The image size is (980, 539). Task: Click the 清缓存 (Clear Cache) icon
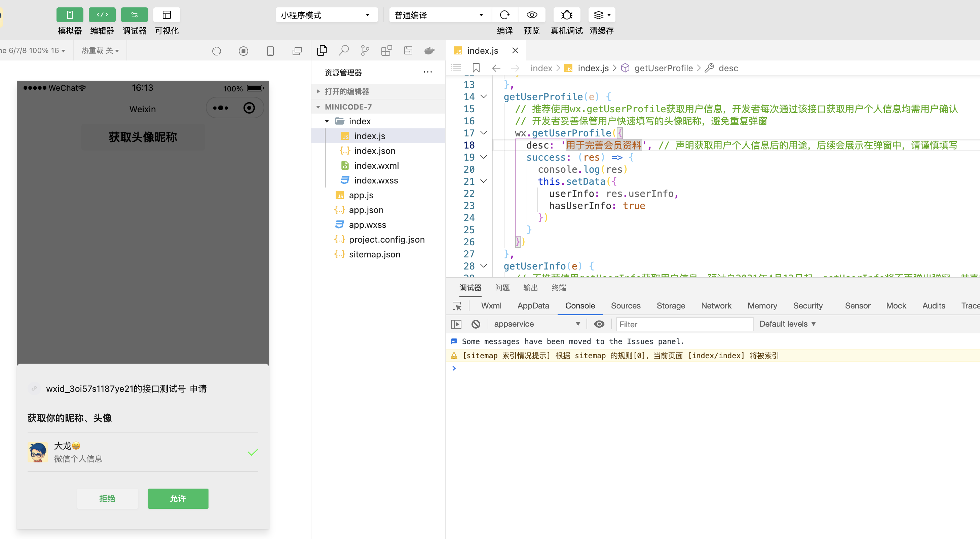[601, 14]
